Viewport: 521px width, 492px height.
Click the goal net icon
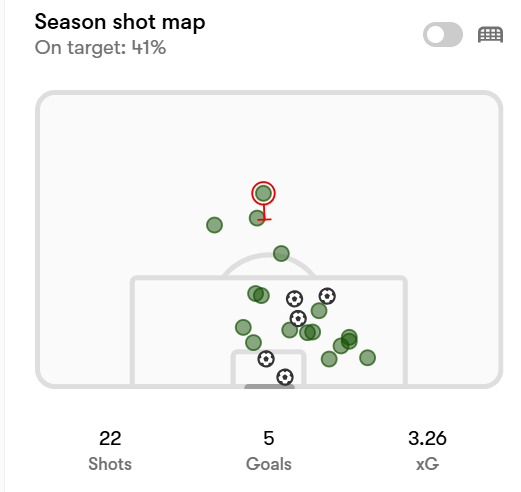click(490, 35)
